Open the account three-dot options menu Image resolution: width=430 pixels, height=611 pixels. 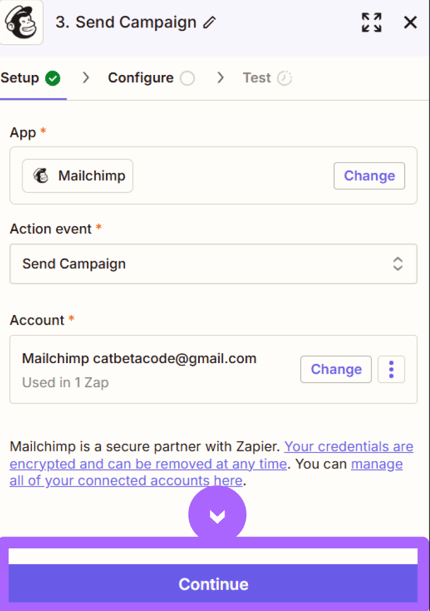coord(391,369)
